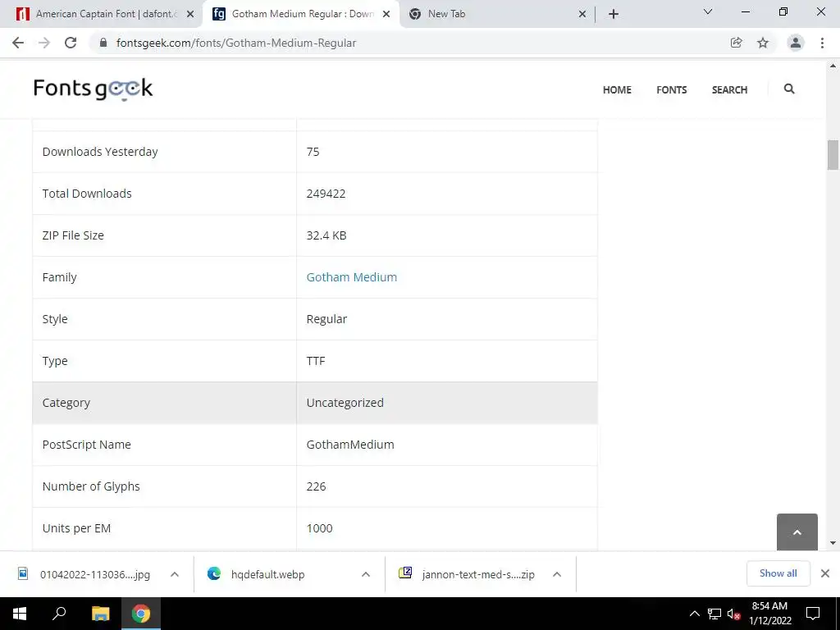Open the Chrome profile avatar
The width and height of the screenshot is (840, 630).
[796, 43]
